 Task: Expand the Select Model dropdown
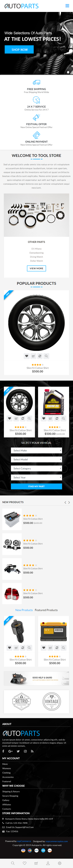point(36,459)
